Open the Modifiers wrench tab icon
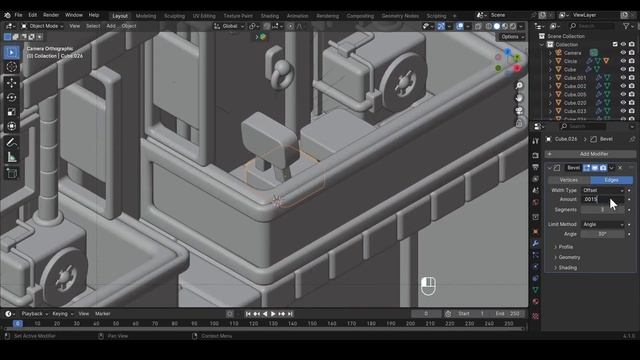This screenshot has width=640, height=360. pos(536,243)
